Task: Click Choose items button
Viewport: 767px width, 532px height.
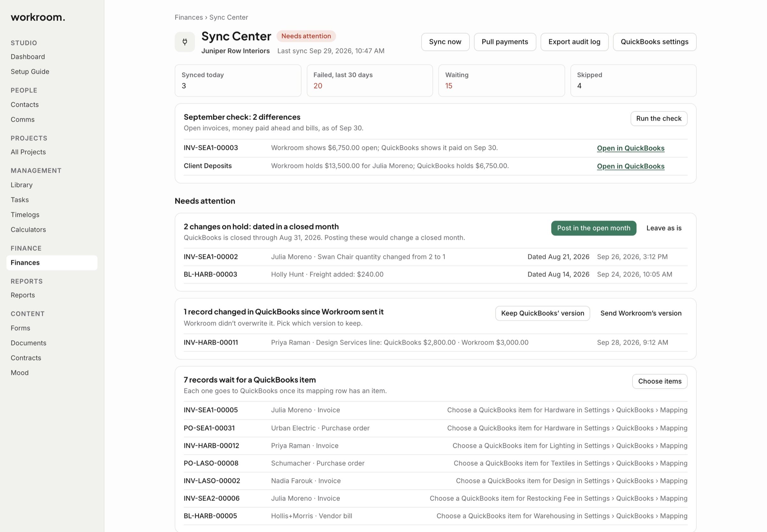Action: (x=660, y=381)
